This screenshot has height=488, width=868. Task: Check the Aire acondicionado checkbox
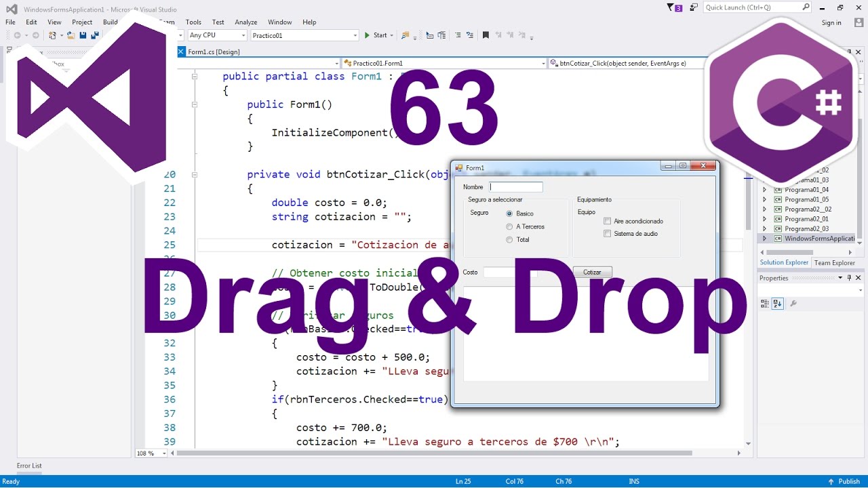coord(608,221)
